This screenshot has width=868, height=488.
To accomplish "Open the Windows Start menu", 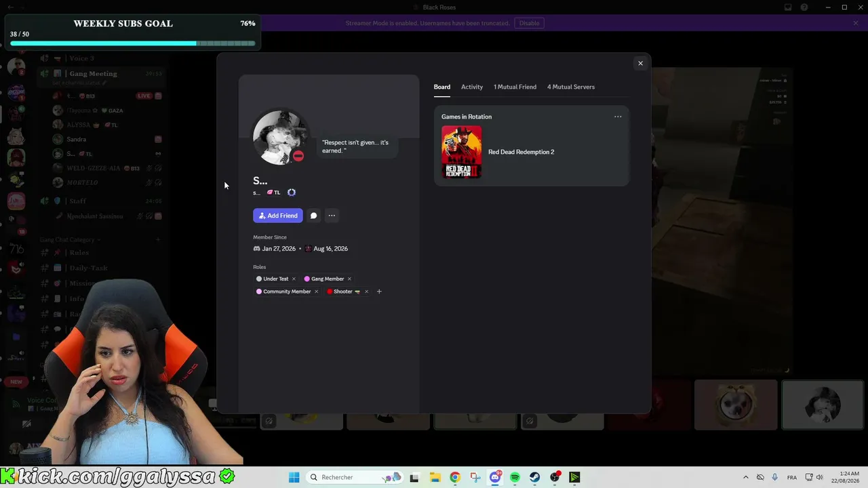I will (294, 477).
